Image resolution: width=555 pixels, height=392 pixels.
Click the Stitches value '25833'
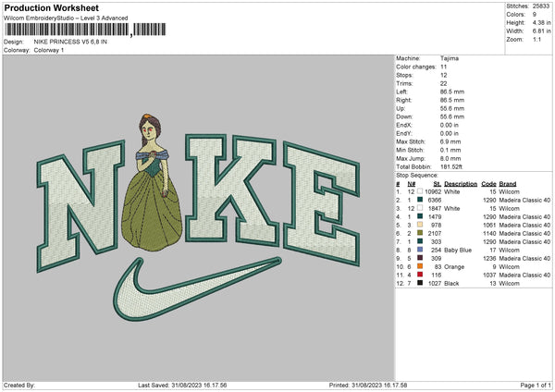[541, 6]
